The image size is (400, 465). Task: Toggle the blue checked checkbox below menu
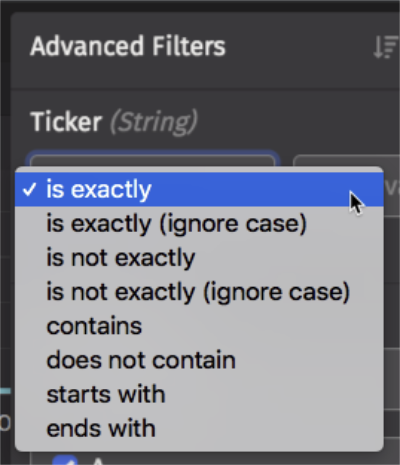(65, 459)
